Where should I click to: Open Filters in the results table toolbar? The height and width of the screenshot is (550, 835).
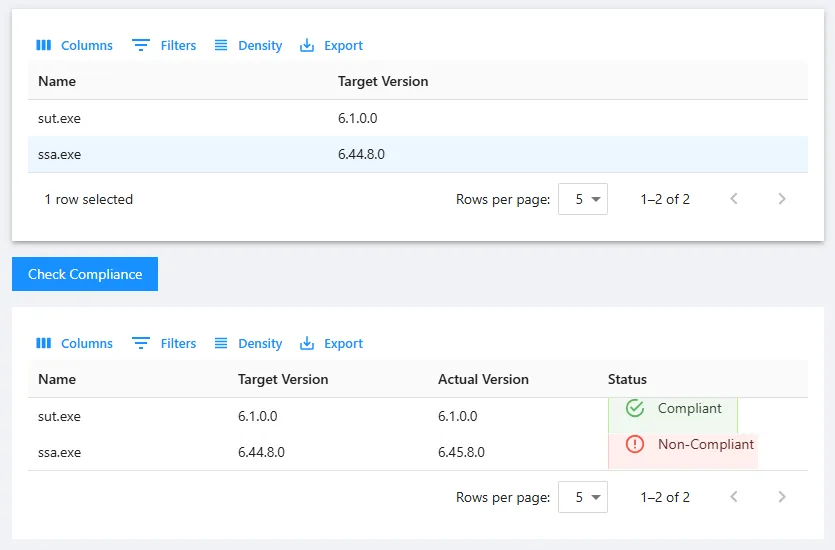coord(165,343)
